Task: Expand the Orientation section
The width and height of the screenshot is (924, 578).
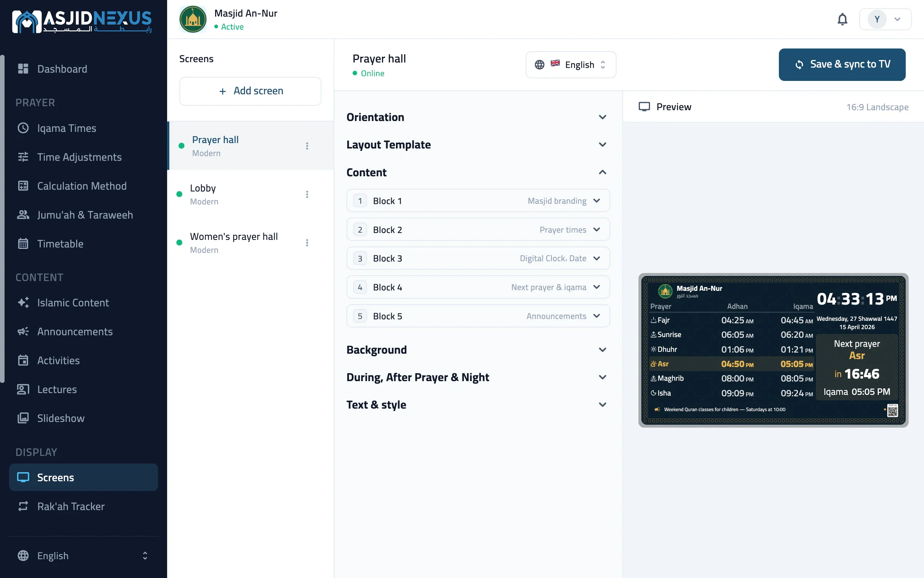Action: click(478, 117)
